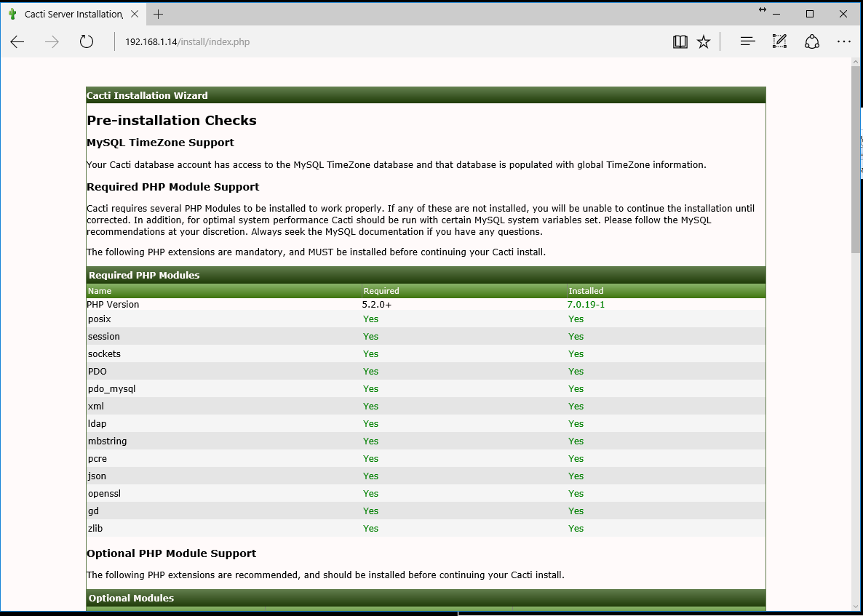Click the Installed Yes value for zlib
Screen dimensions: 863x616
click(576, 529)
